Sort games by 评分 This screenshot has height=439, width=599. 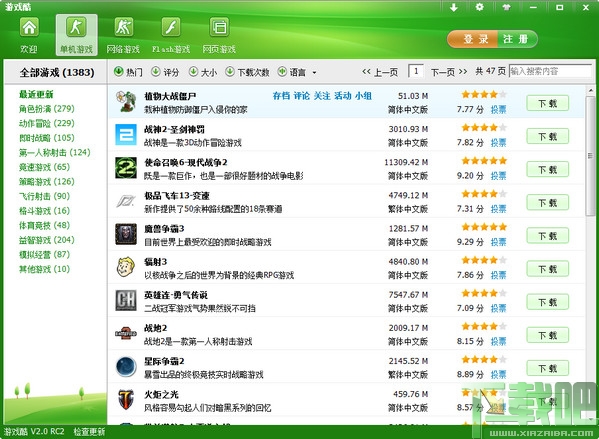point(165,72)
